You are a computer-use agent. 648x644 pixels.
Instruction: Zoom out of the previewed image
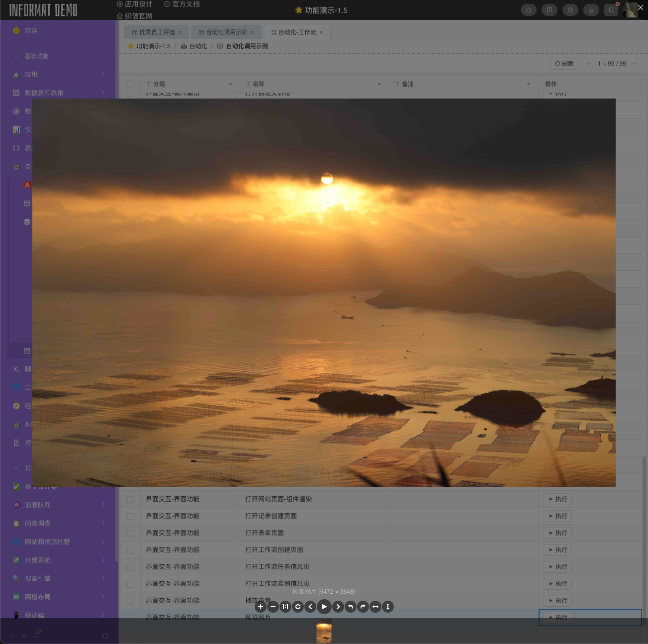[x=273, y=607]
